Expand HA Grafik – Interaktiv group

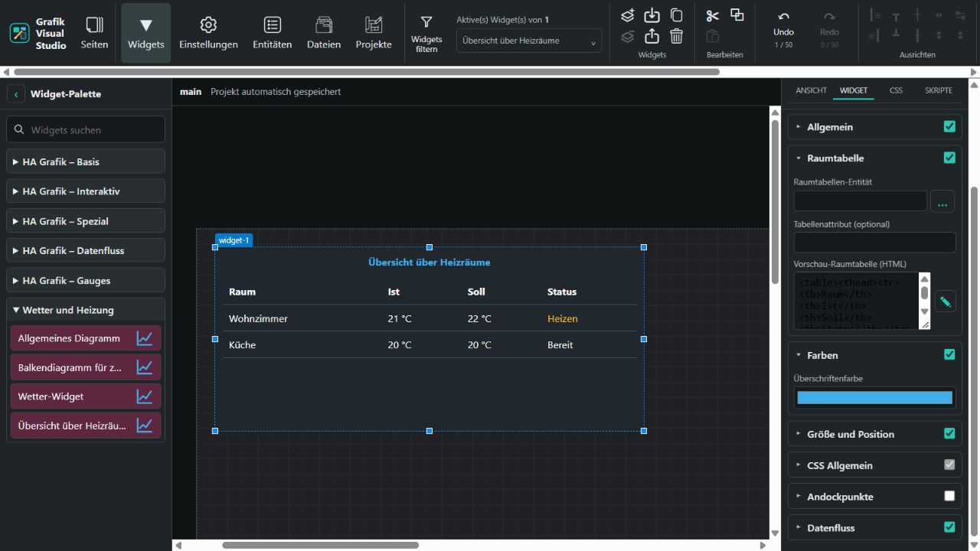coord(86,191)
